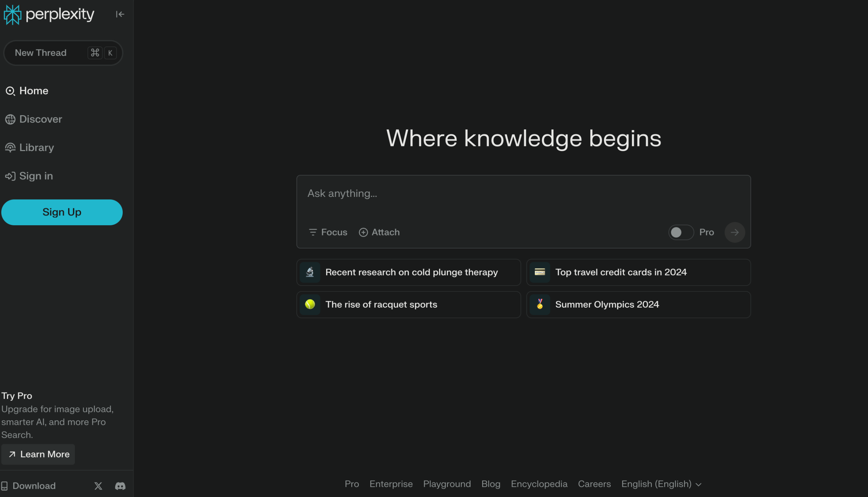This screenshot has width=868, height=497.
Task: Visit the Playground link
Action: click(447, 484)
